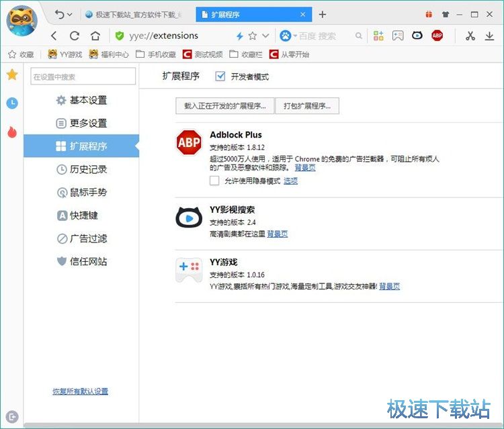Open the hot flame sidebar icon
The height and width of the screenshot is (429, 504).
[12, 132]
